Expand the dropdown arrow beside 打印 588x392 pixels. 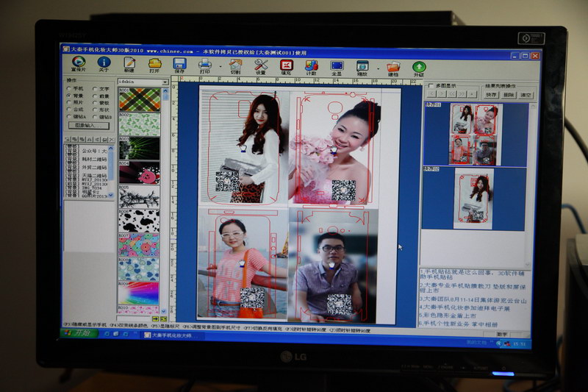(220, 67)
